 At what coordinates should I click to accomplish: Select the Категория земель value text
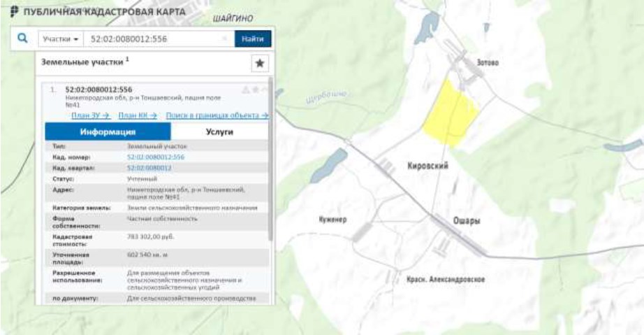click(192, 208)
